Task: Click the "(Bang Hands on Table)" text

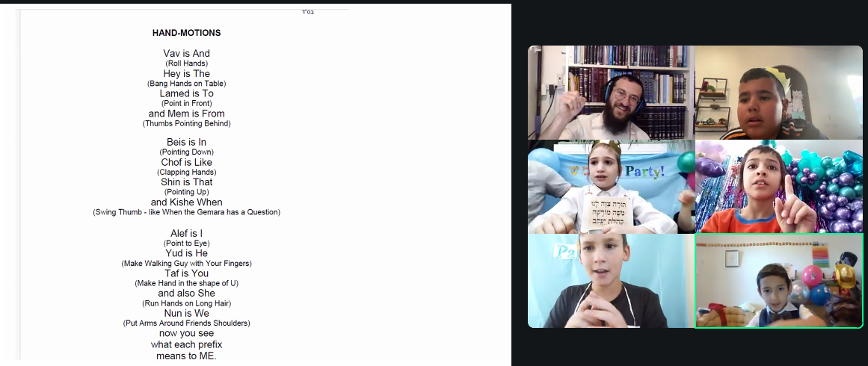Action: point(186,84)
